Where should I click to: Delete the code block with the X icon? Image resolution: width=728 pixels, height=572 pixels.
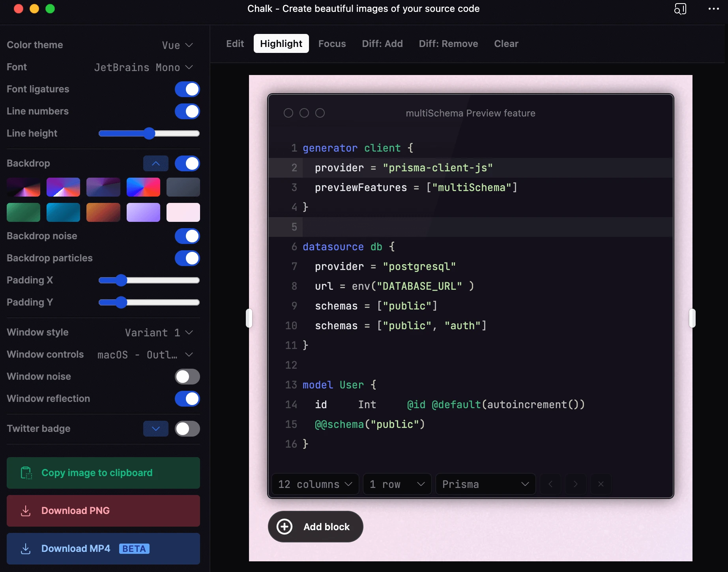click(x=601, y=484)
